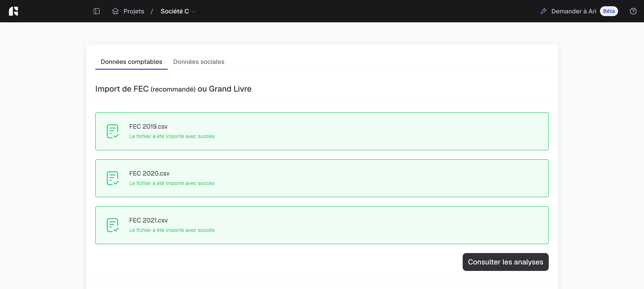Click the sparkle icon beside Demander à Ari
Image resolution: width=644 pixels, height=289 pixels.
[x=543, y=11]
